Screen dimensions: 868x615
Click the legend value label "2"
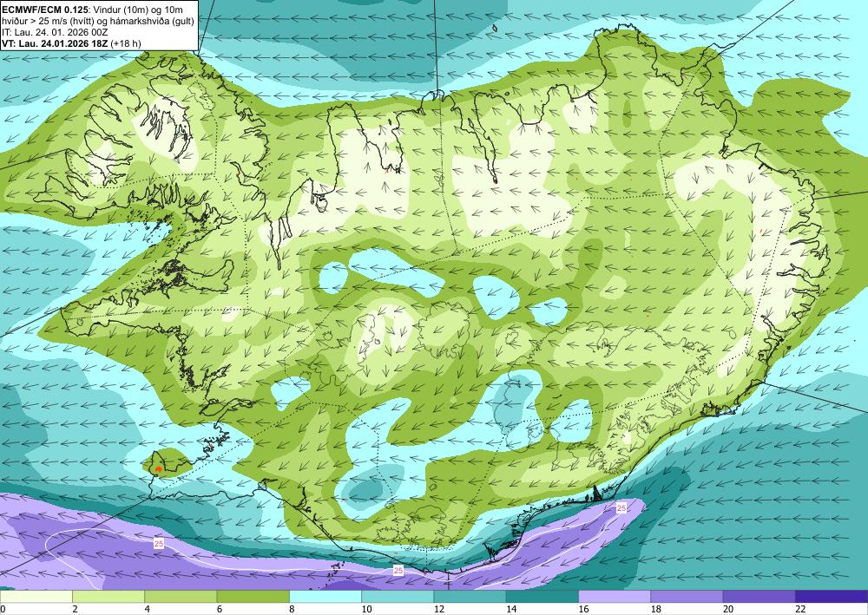point(75,610)
